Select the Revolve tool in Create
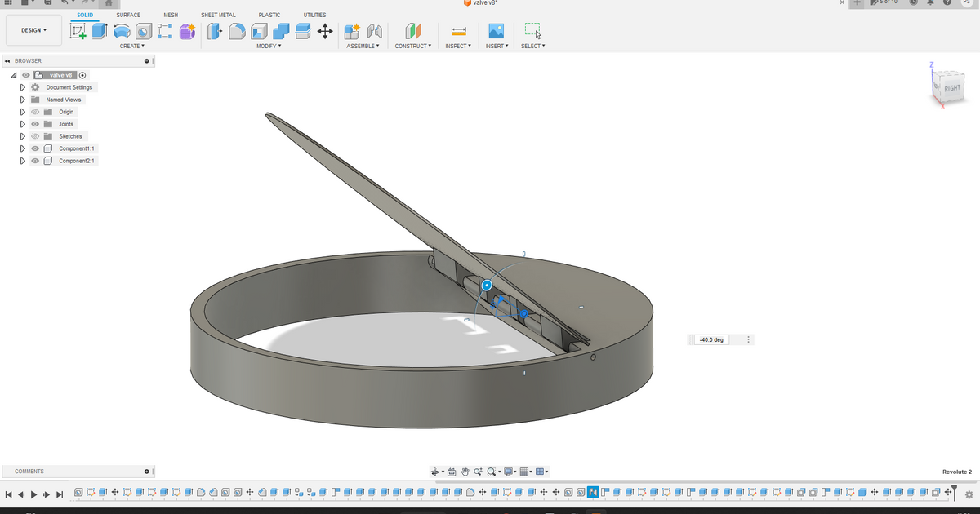The height and width of the screenshot is (514, 980). pyautogui.click(x=122, y=31)
